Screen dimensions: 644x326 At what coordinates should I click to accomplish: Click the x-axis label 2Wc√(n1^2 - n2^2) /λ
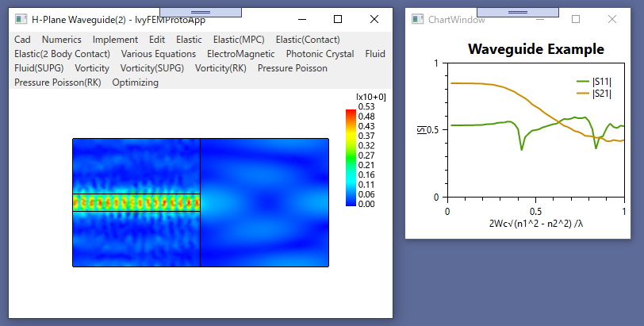click(x=536, y=224)
